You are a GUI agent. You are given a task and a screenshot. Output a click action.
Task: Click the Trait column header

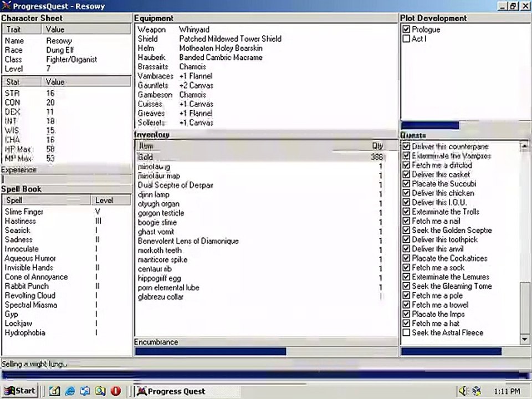22,29
